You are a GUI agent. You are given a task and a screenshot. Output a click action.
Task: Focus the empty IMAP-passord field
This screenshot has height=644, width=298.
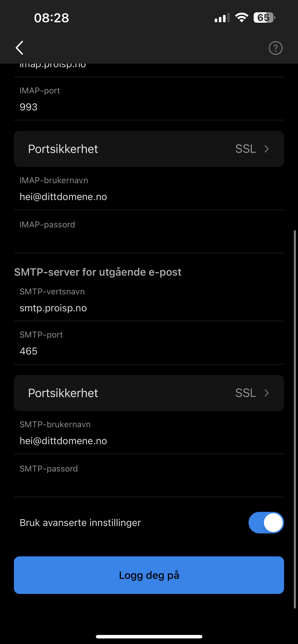[x=149, y=232]
